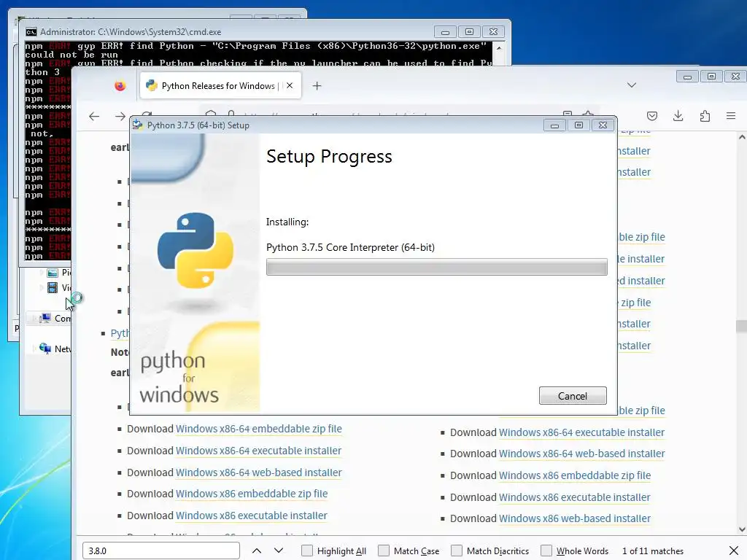Open Firefox extensions icon
Image resolution: width=747 pixels, height=560 pixels.
click(705, 116)
